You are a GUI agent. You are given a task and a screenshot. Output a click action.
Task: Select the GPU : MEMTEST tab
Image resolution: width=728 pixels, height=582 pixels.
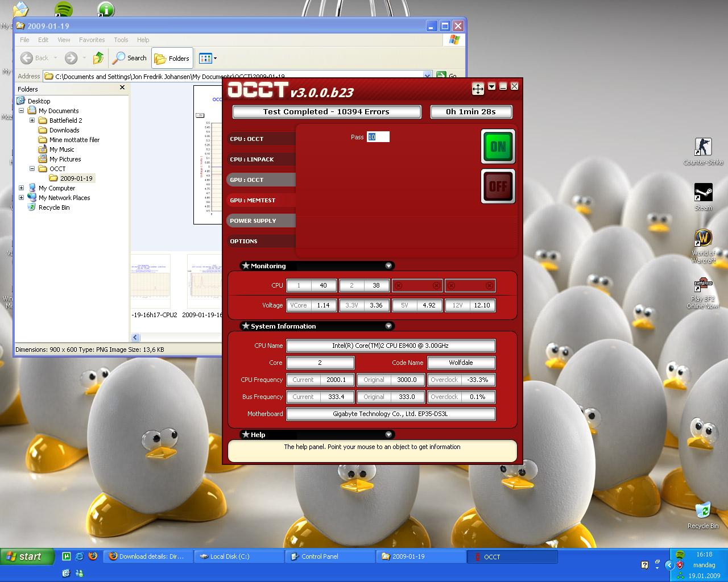pos(262,200)
